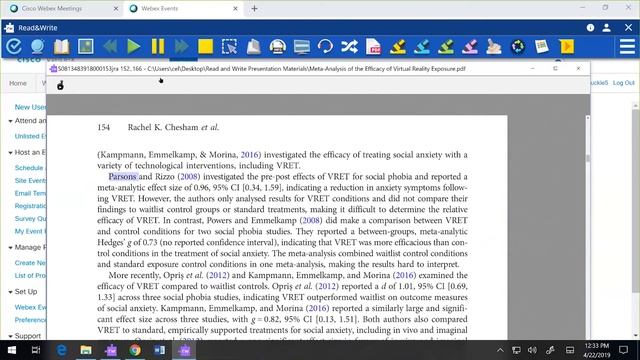Collapse the Attend an Event section

tap(10, 121)
